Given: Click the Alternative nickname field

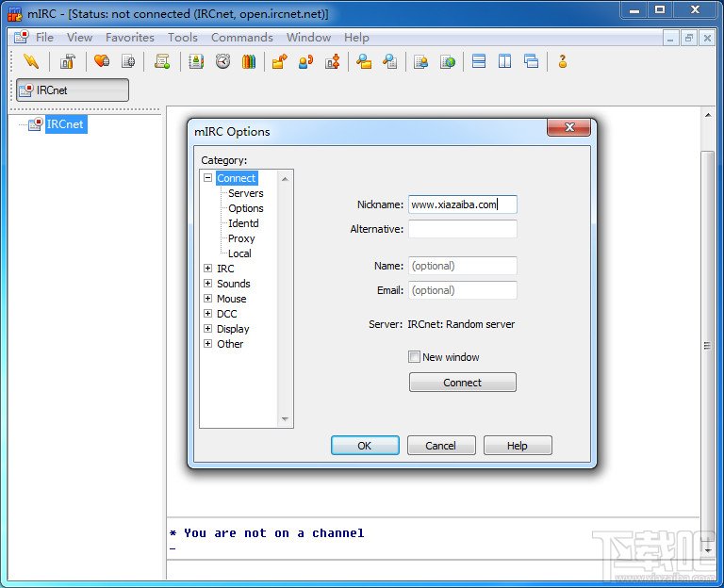Looking at the screenshot, I should (x=463, y=229).
